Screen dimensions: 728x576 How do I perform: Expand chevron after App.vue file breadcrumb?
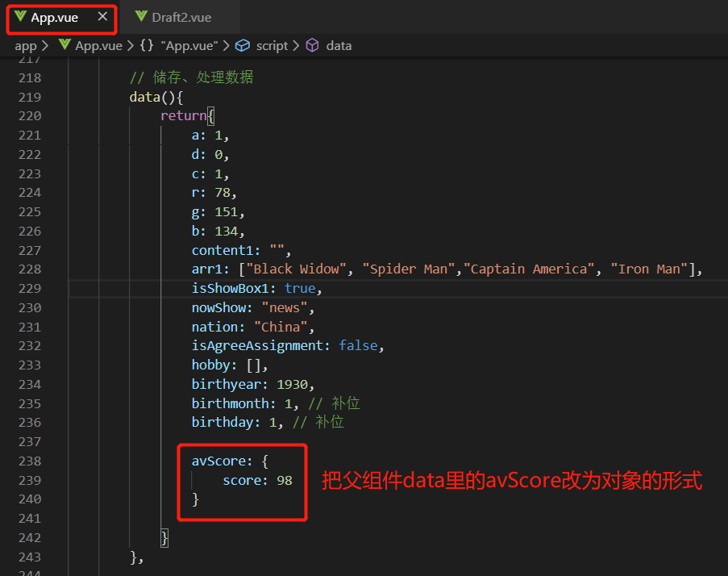click(131, 45)
